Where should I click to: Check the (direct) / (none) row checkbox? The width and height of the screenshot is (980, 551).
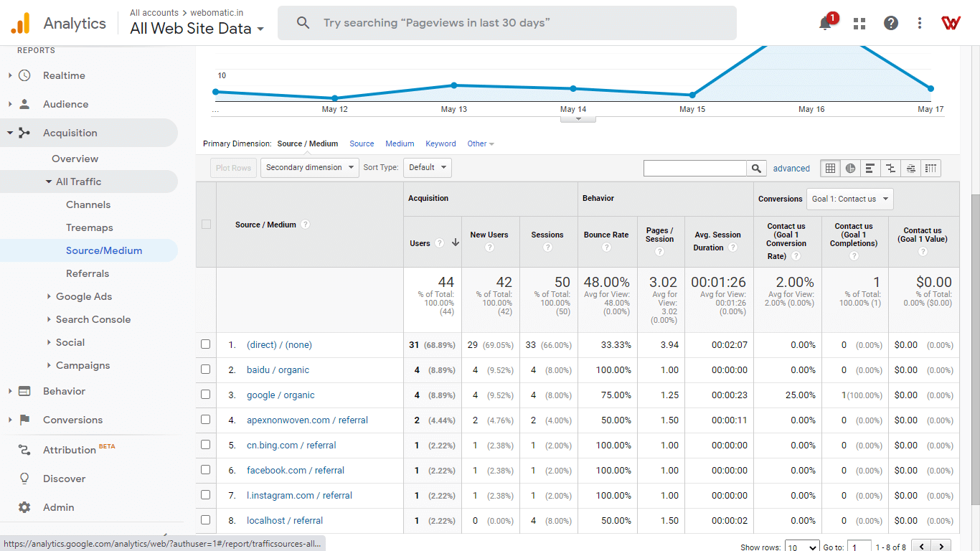pyautogui.click(x=206, y=344)
